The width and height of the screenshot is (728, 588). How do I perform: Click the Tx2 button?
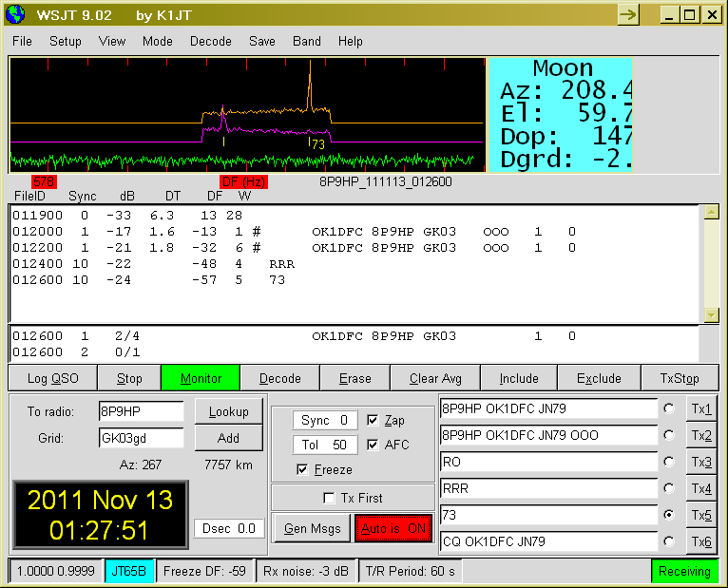click(x=700, y=435)
